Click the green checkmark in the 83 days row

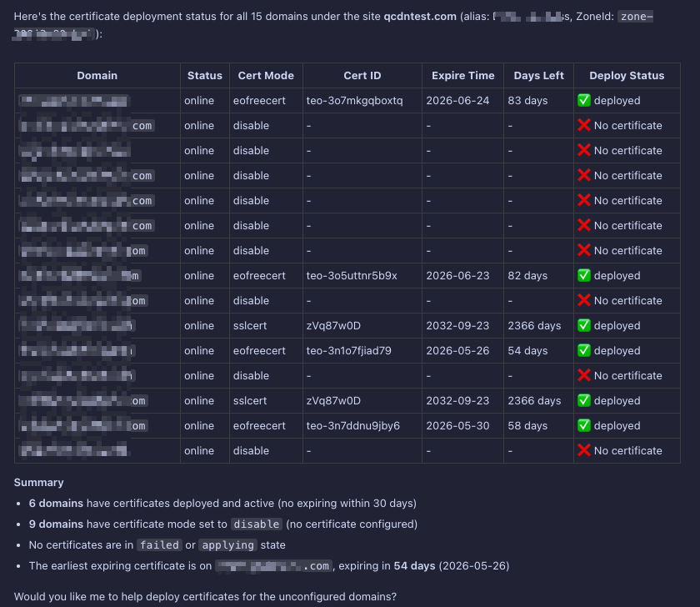[x=584, y=101]
